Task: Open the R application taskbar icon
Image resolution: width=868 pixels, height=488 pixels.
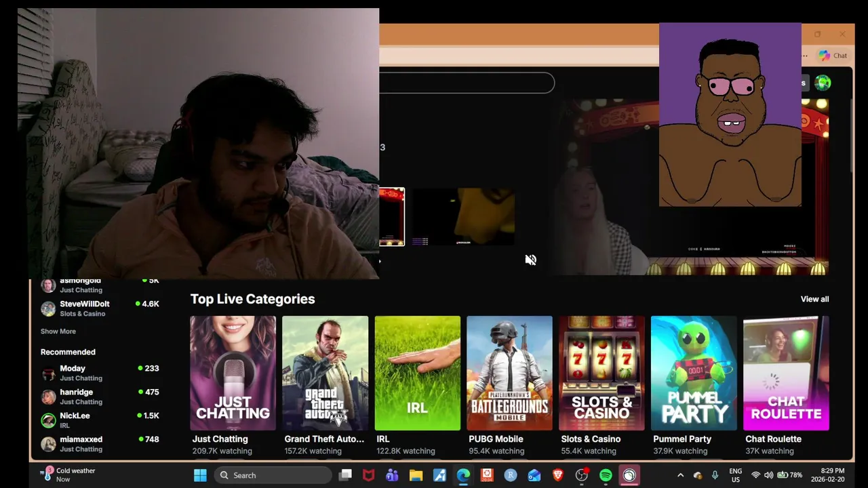Action: (x=511, y=475)
